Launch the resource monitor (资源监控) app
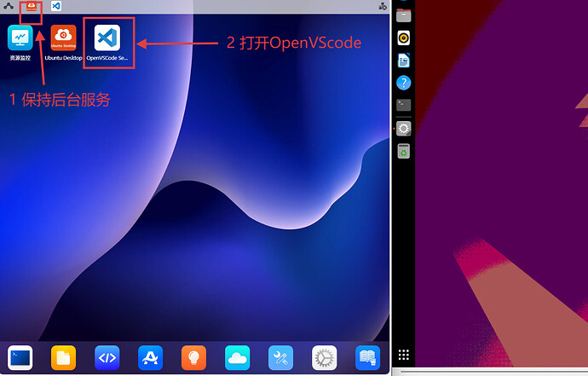 point(19,38)
